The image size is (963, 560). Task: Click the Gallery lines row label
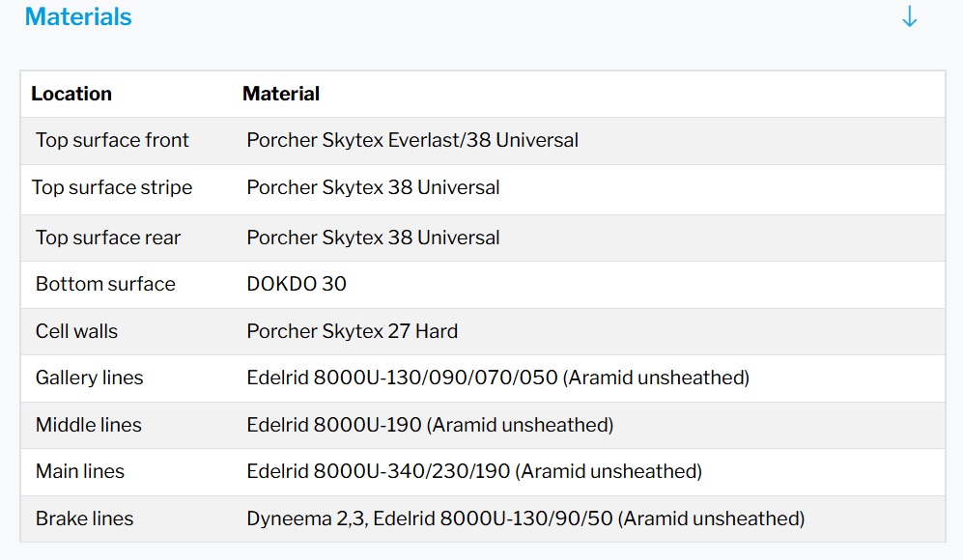tap(89, 378)
